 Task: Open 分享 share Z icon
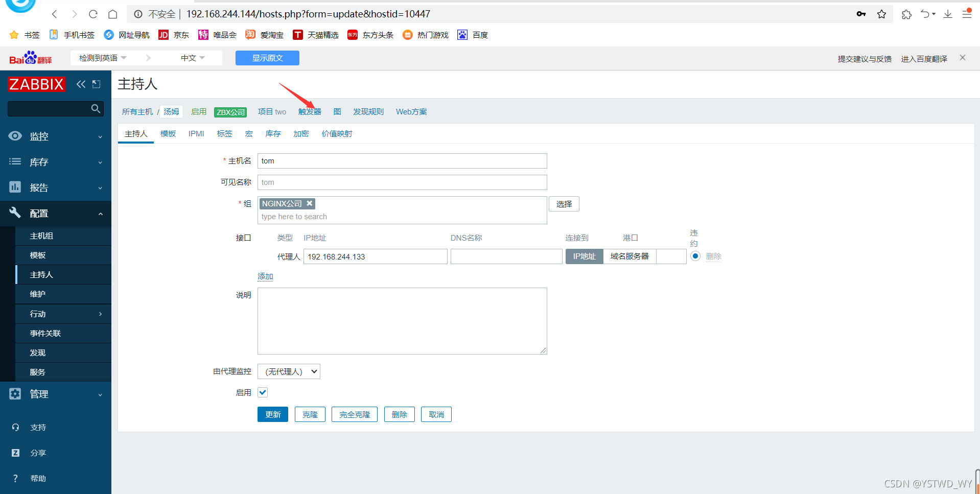15,453
